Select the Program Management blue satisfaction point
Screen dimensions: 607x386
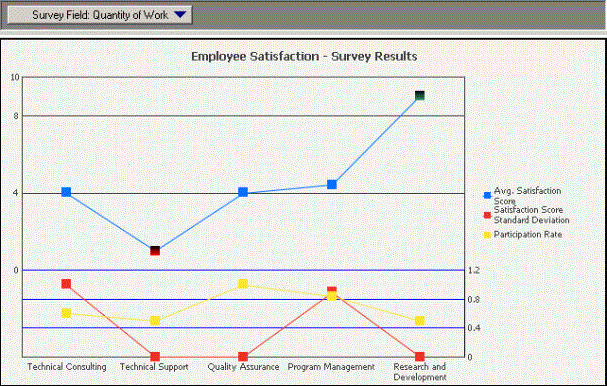pos(332,184)
